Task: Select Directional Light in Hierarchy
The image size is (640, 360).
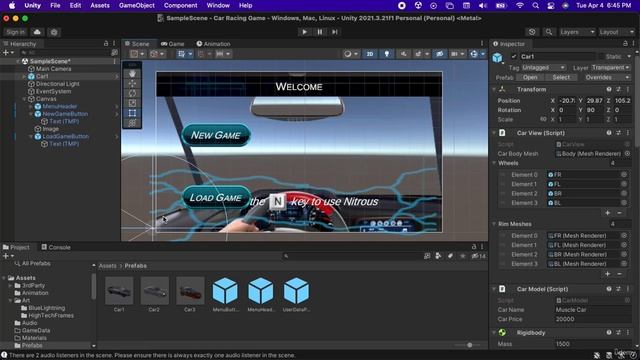Action: 58,84
